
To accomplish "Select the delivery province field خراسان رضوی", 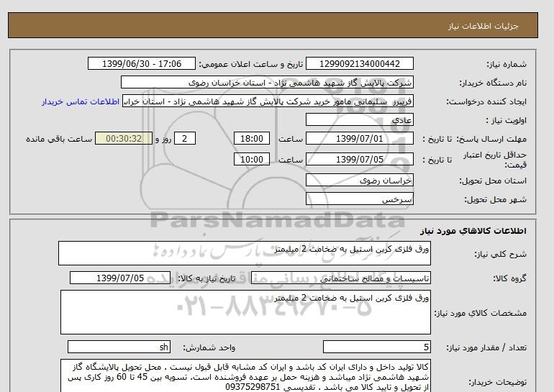I will [359, 180].
